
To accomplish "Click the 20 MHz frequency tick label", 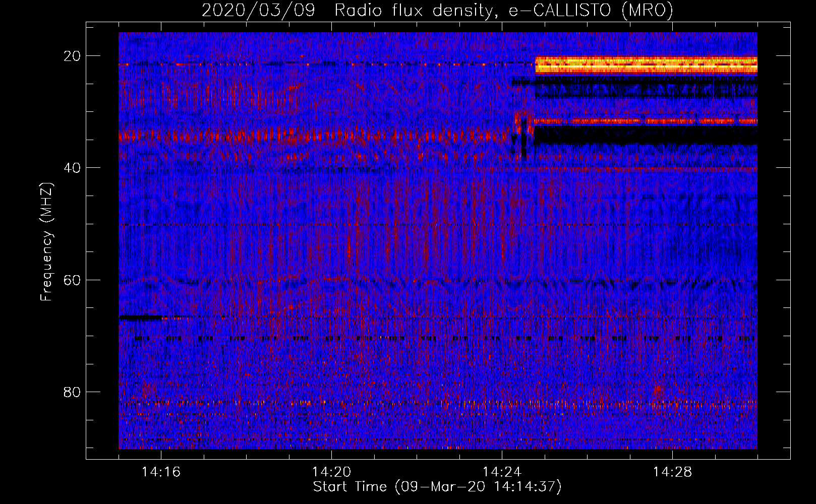I will click(72, 56).
